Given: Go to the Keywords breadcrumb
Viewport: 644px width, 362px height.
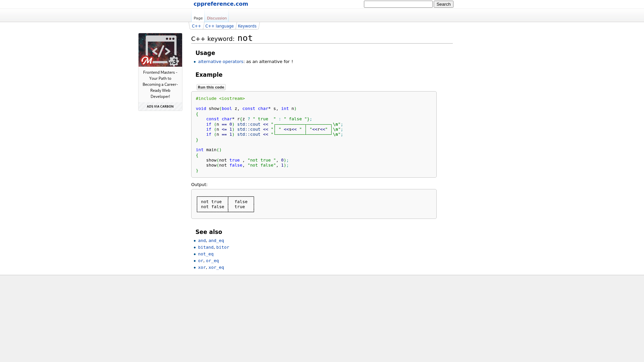Looking at the screenshot, I should [x=247, y=26].
